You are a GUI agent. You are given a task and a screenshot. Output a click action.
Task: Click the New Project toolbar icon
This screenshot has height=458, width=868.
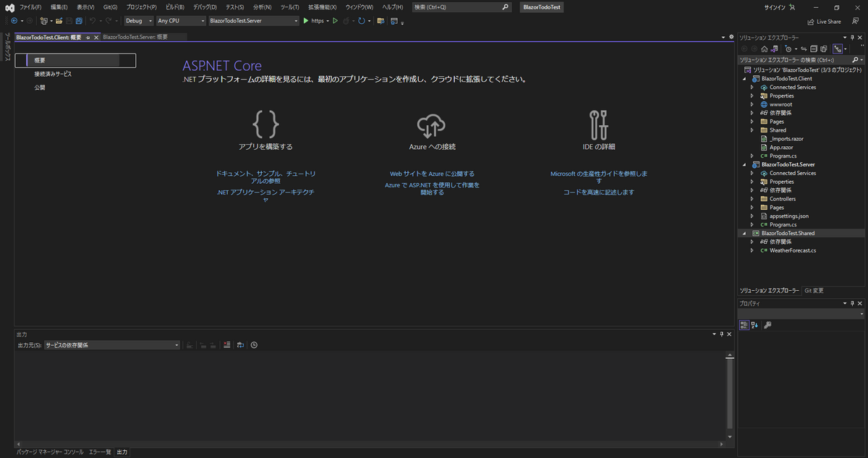tap(44, 21)
